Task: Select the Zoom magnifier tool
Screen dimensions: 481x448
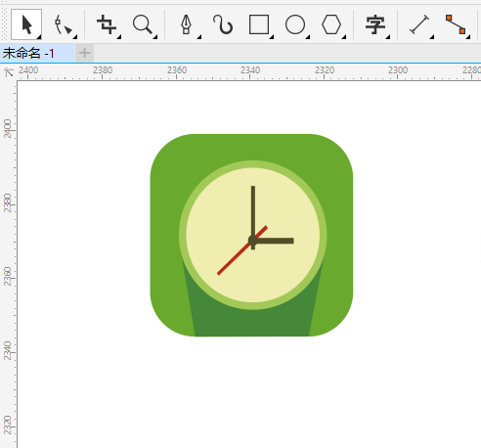Action: (x=143, y=24)
